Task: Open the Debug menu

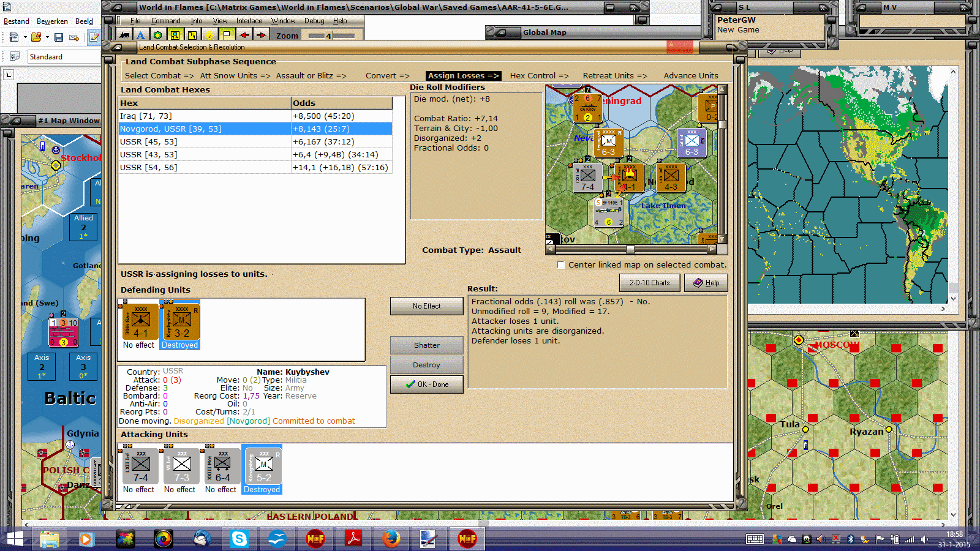Action: pyautogui.click(x=314, y=21)
